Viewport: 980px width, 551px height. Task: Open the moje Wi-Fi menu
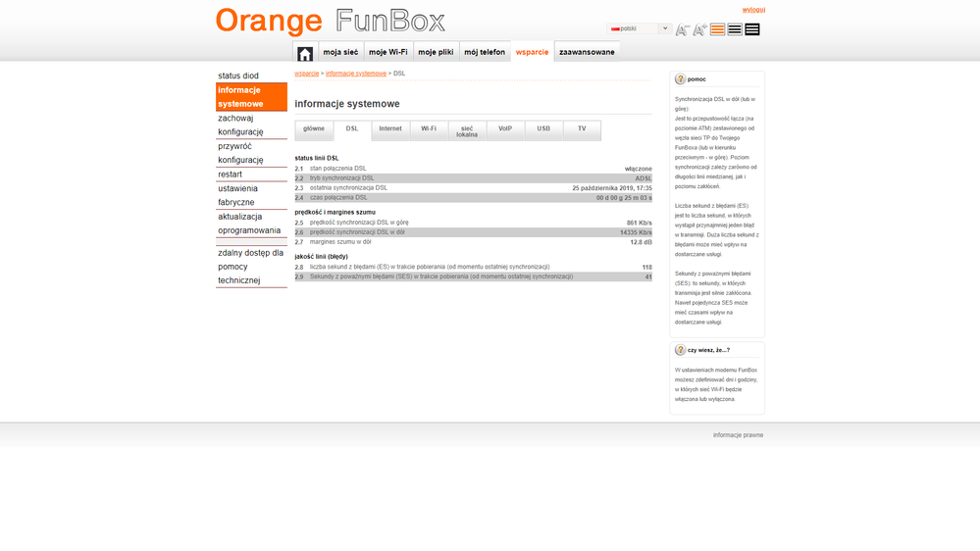388,52
